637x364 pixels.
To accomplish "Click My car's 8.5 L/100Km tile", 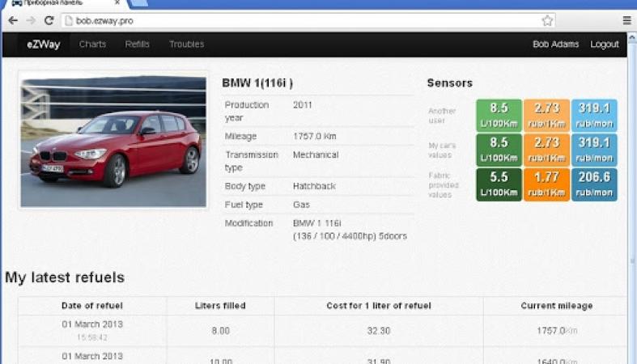I will [499, 150].
